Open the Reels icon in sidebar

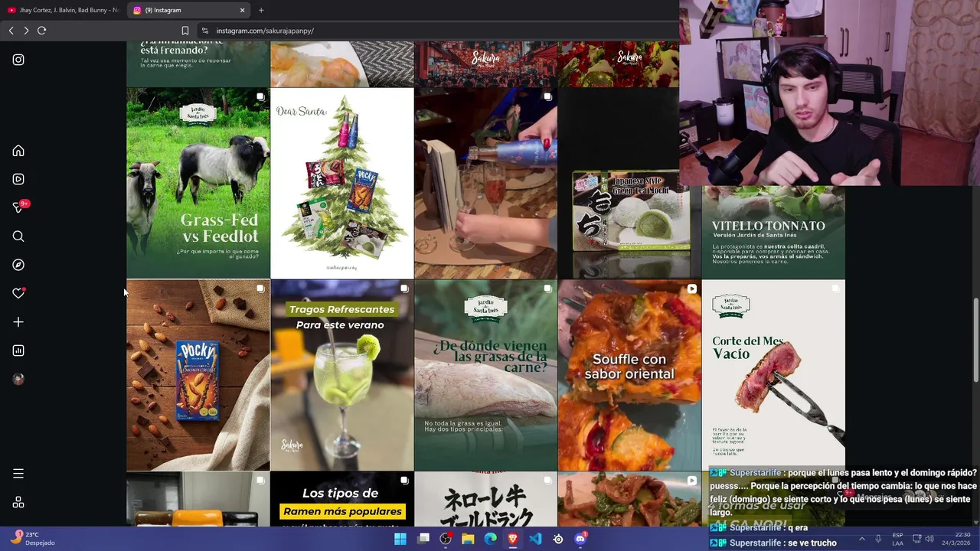(x=18, y=179)
